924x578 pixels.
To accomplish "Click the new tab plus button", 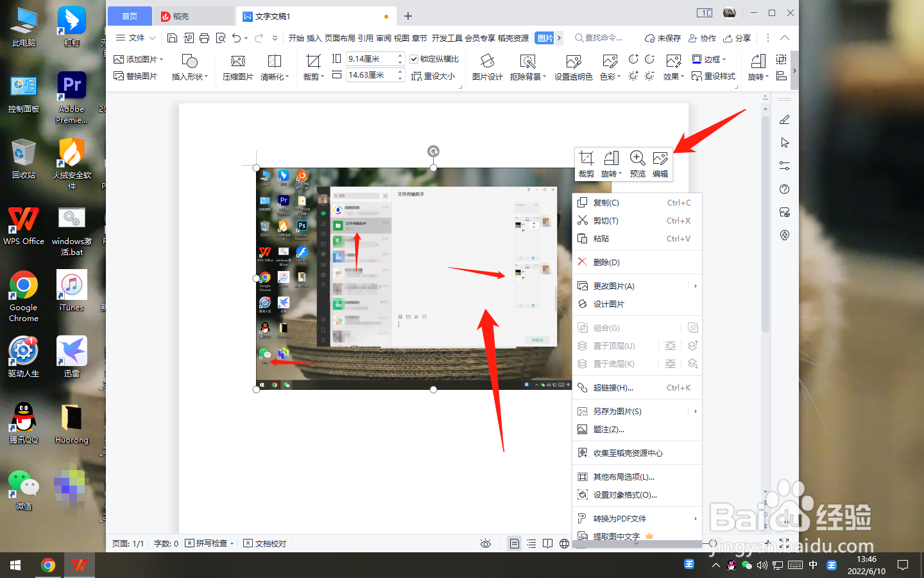I will pos(408,16).
